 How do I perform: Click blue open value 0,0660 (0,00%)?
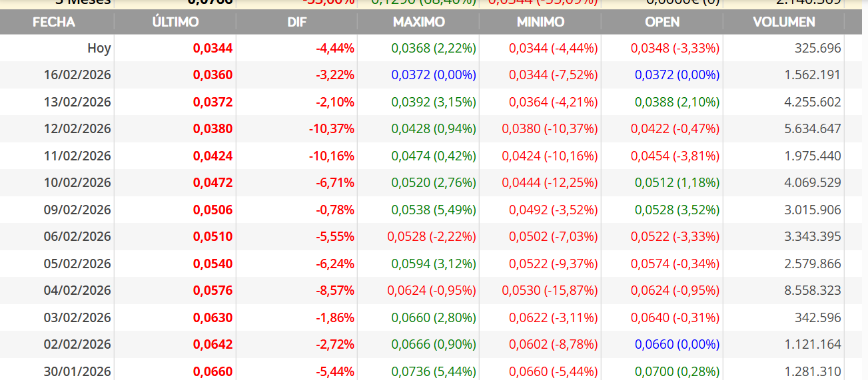(x=677, y=344)
